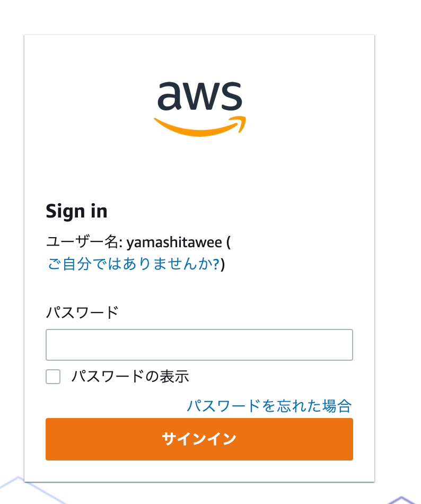Click the ユーザー名 label
The image size is (421, 504).
[x=84, y=242]
